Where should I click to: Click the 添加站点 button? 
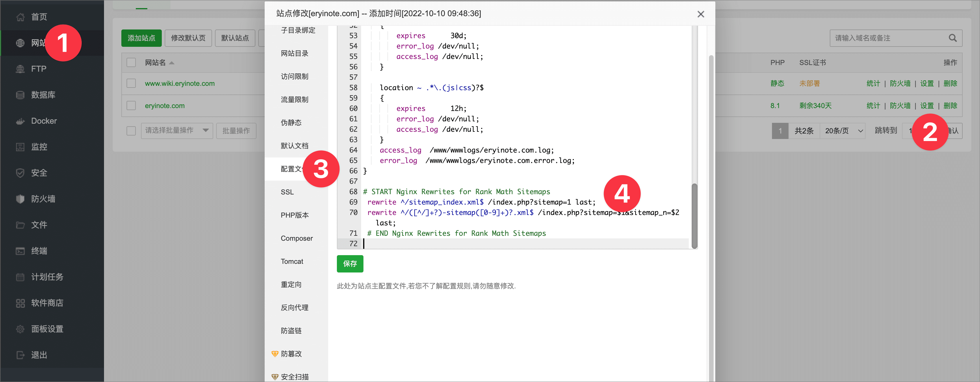pyautogui.click(x=142, y=38)
